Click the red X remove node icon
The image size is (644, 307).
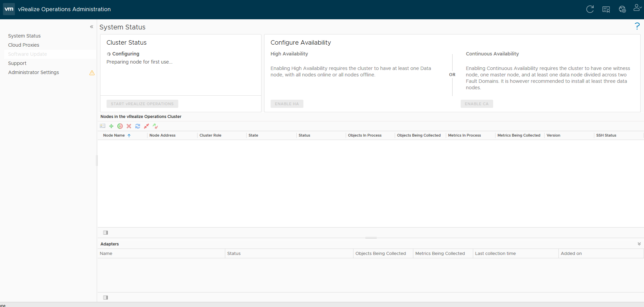(129, 126)
